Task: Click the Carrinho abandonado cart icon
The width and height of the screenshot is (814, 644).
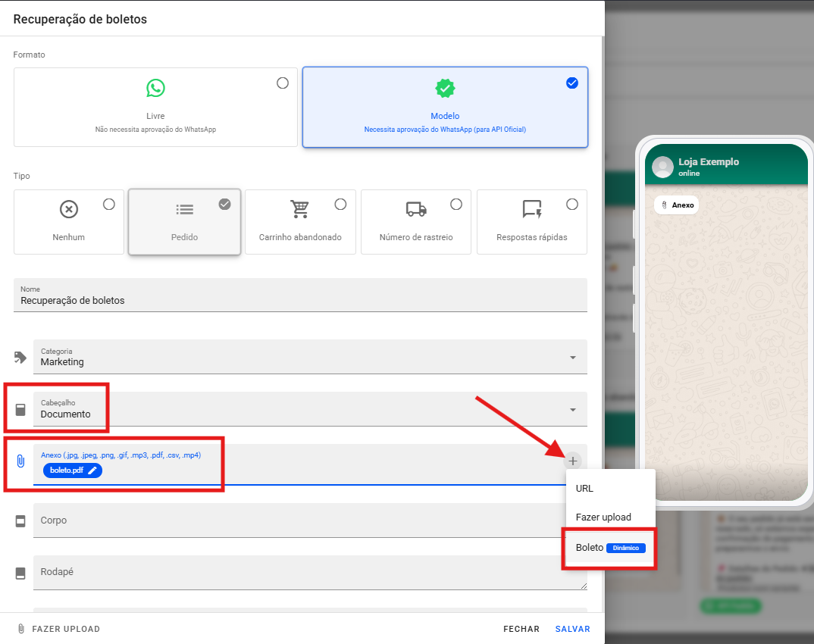Action: click(x=300, y=209)
